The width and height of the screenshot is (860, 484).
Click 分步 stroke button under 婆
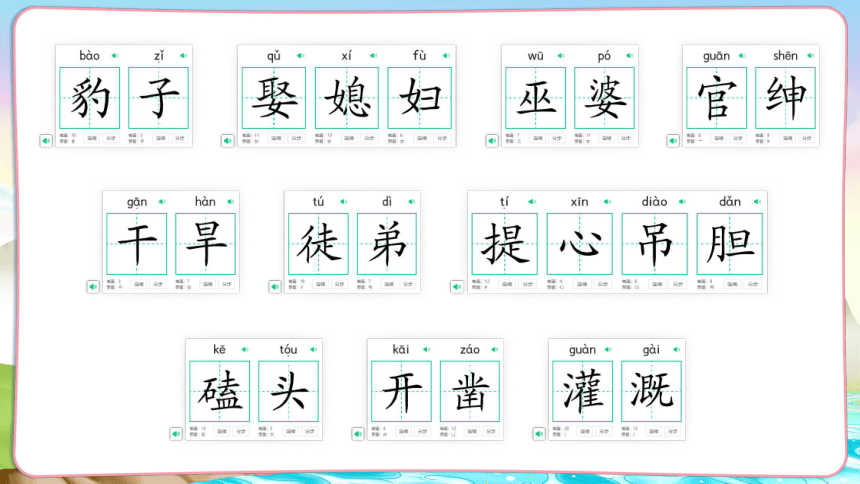pos(626,138)
